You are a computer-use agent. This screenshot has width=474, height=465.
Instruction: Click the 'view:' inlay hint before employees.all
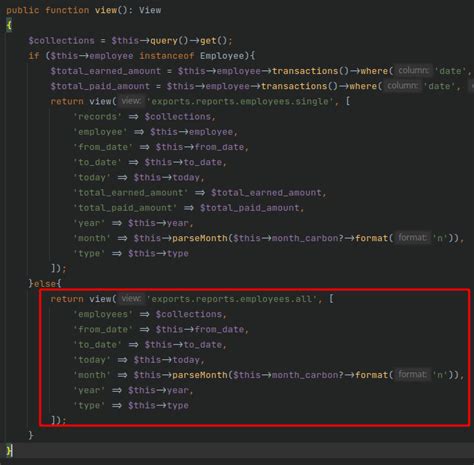coord(131,299)
